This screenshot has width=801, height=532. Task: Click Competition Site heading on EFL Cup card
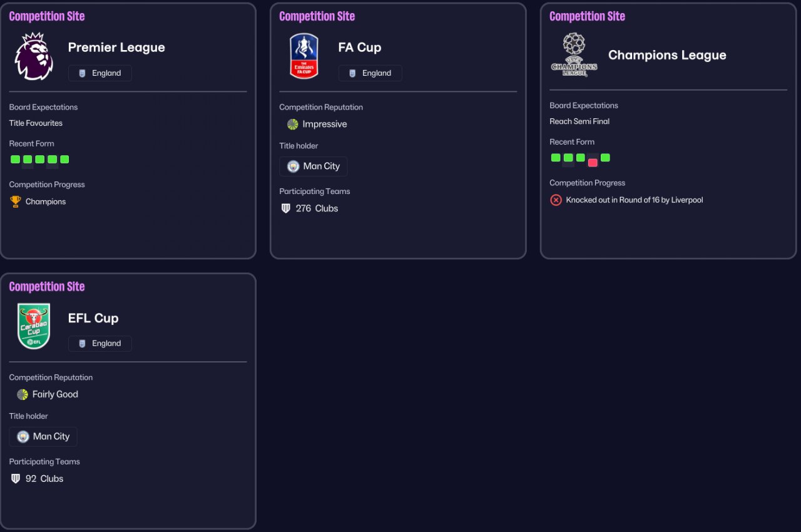pyautogui.click(x=47, y=287)
